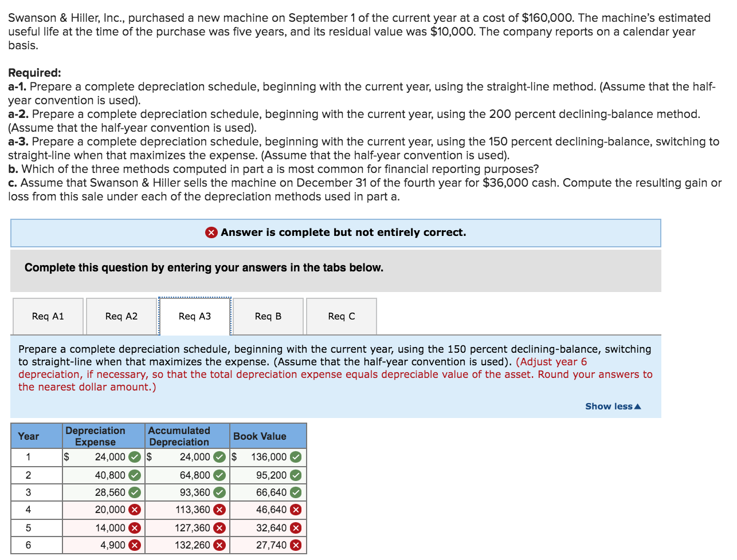Image resolution: width=737 pixels, height=560 pixels.
Task: Click red X beside expense 20,000
Action: [x=135, y=510]
